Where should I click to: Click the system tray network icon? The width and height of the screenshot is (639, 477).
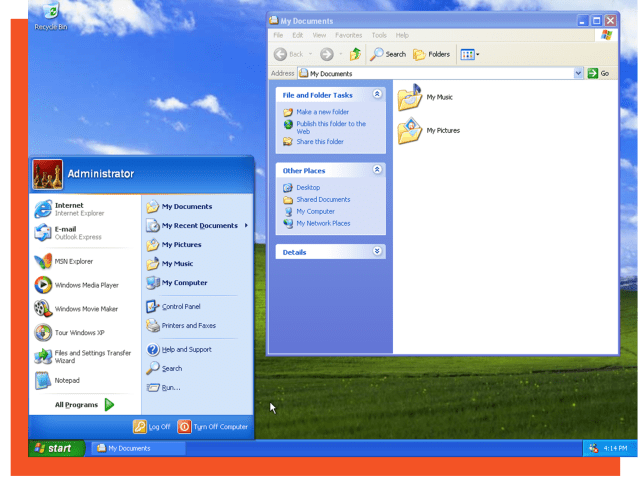pos(593,448)
